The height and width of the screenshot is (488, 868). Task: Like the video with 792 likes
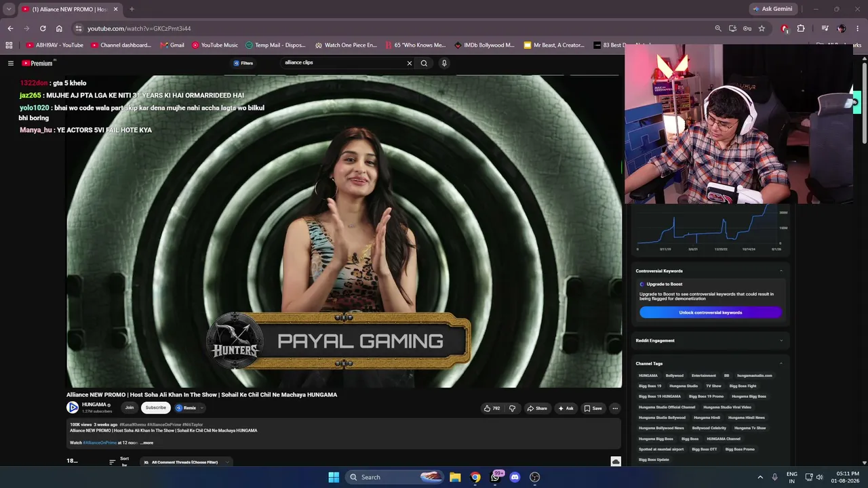tap(492, 408)
